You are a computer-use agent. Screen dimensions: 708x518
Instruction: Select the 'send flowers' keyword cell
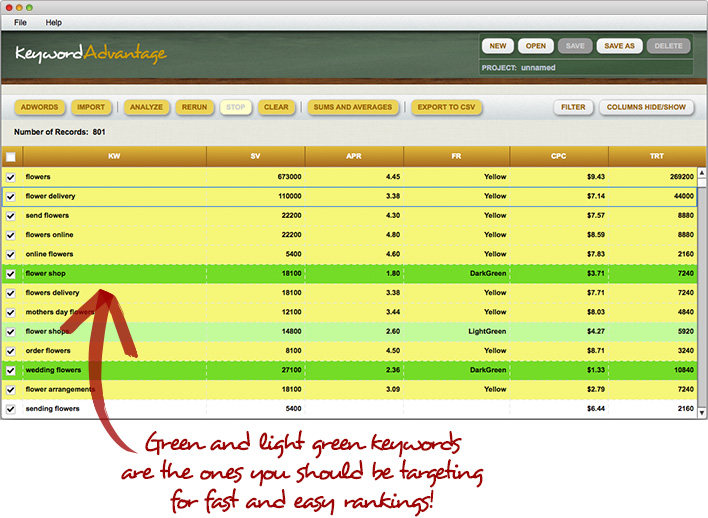[114, 215]
